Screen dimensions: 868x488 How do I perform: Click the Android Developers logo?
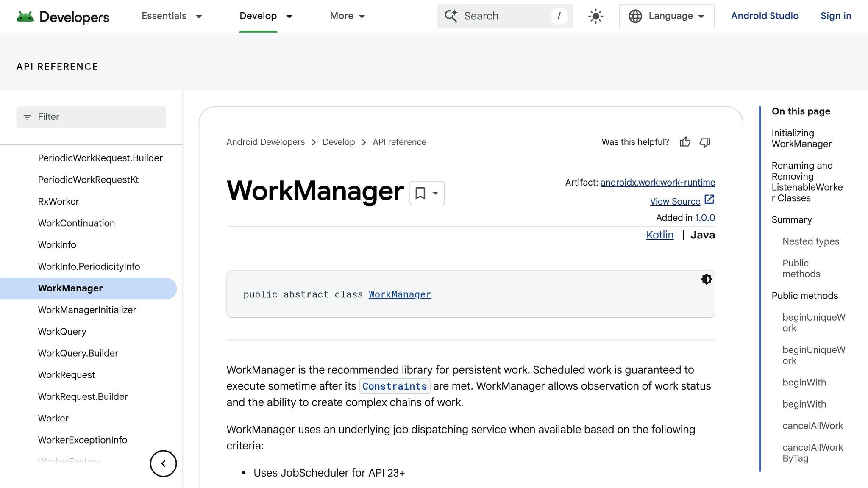(63, 16)
